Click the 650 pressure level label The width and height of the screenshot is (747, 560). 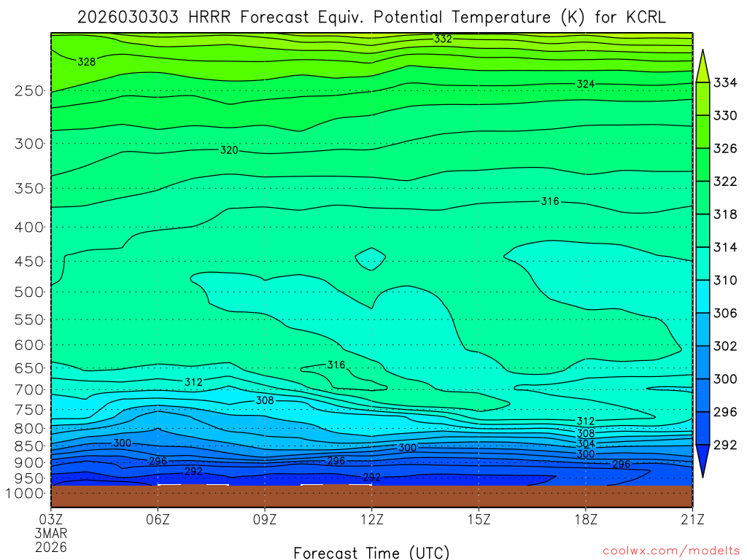(x=28, y=368)
